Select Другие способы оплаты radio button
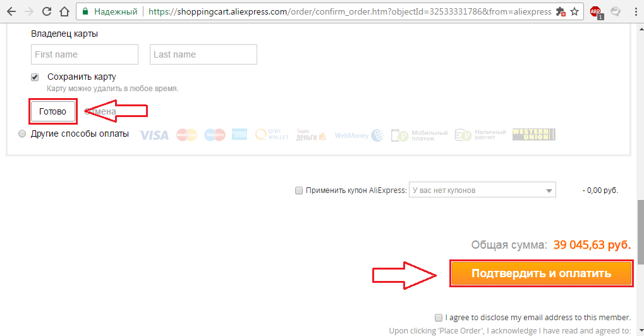644x336 pixels. [x=22, y=134]
